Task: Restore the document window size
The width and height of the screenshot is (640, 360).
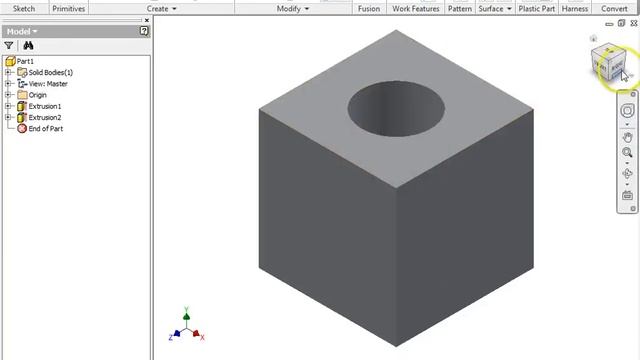Action: pos(621,23)
